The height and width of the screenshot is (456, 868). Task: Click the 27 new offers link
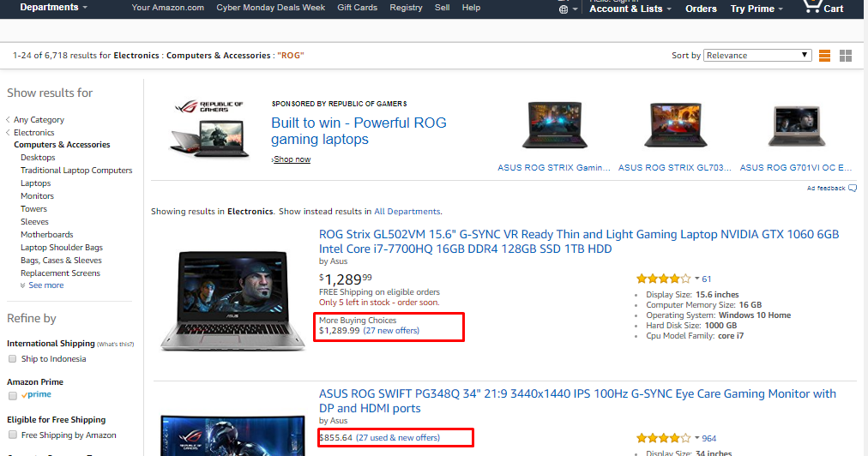coord(391,330)
